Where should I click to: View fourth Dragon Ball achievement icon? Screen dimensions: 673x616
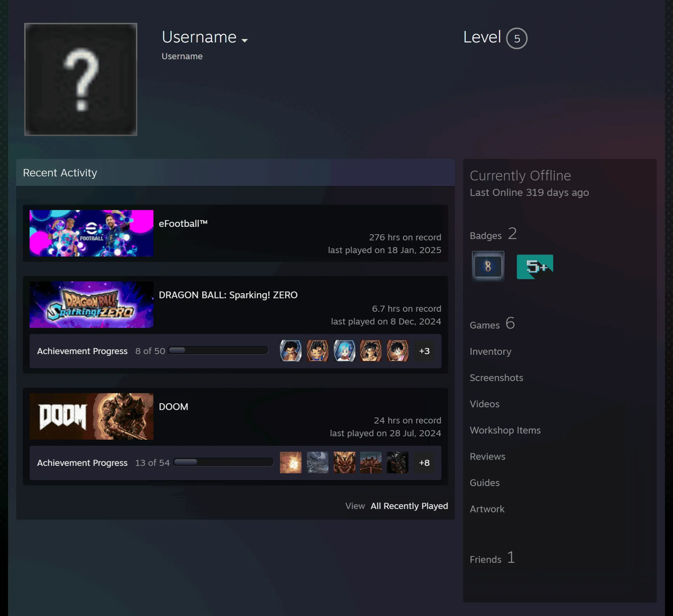pos(371,351)
